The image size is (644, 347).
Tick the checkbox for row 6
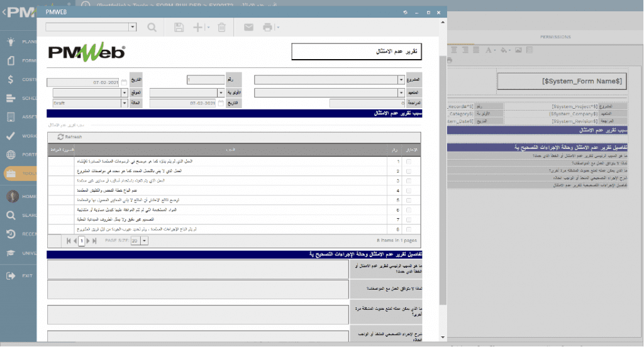tap(409, 210)
